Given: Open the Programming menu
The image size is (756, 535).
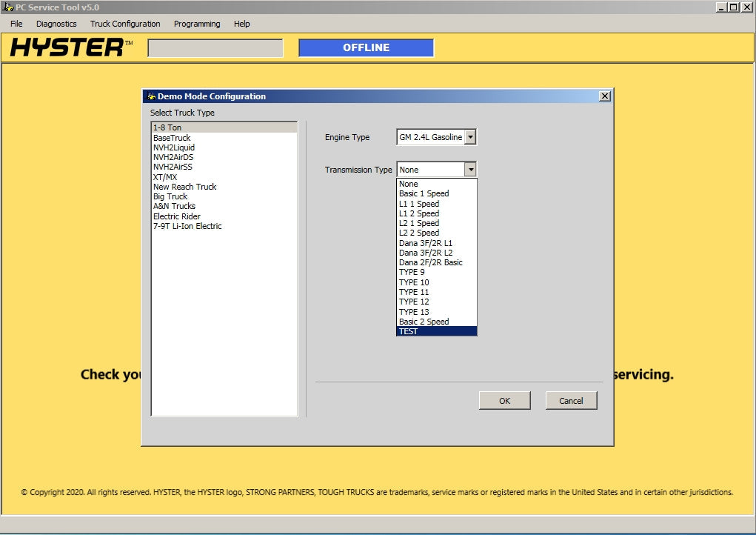Looking at the screenshot, I should pos(197,24).
